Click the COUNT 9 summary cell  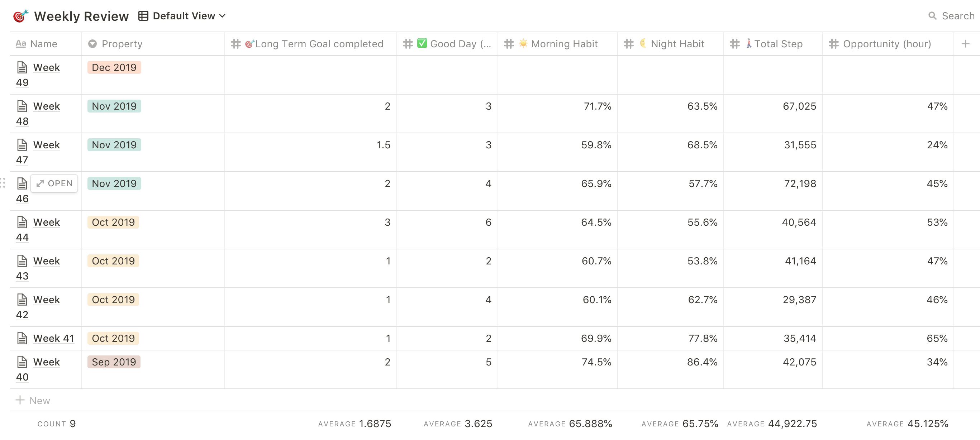point(57,424)
